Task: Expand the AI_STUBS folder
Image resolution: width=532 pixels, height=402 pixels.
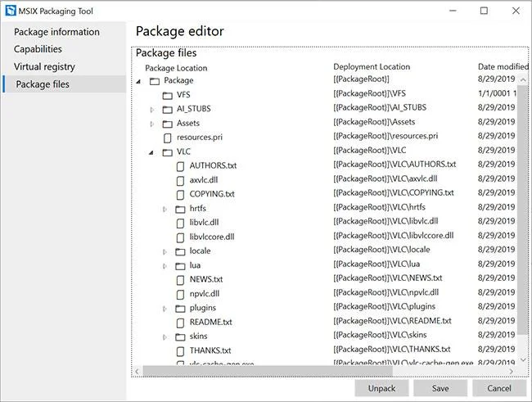Action: tap(152, 110)
